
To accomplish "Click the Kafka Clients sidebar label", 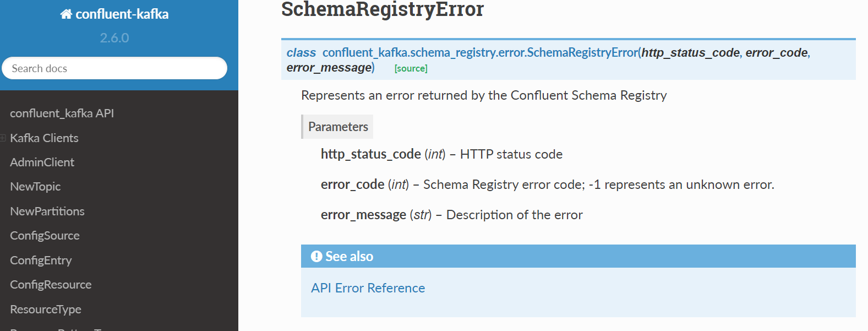I will pos(44,138).
